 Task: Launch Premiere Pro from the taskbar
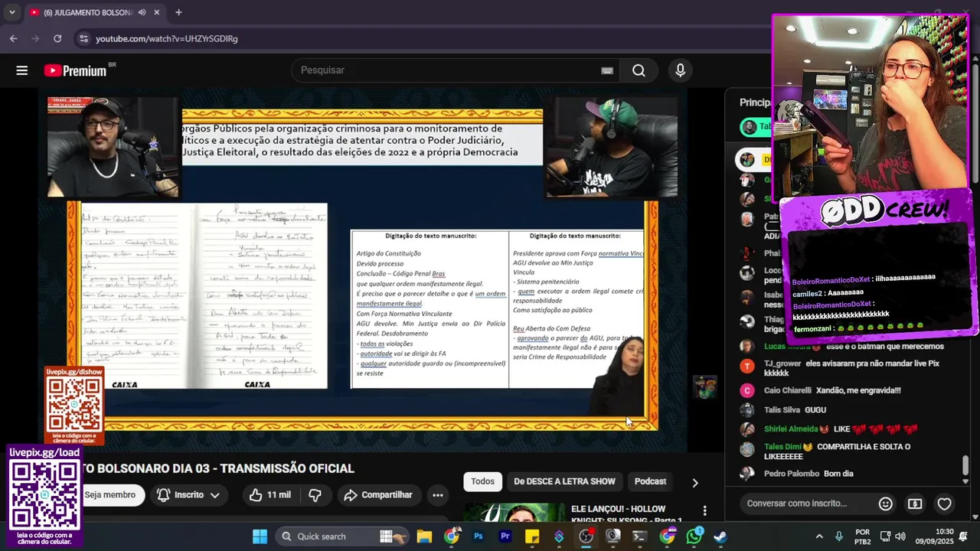tap(505, 536)
